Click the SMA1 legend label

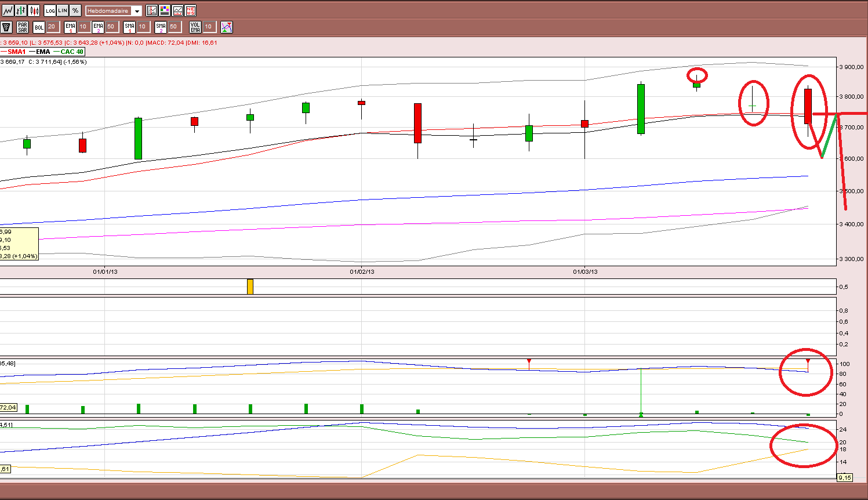point(17,52)
